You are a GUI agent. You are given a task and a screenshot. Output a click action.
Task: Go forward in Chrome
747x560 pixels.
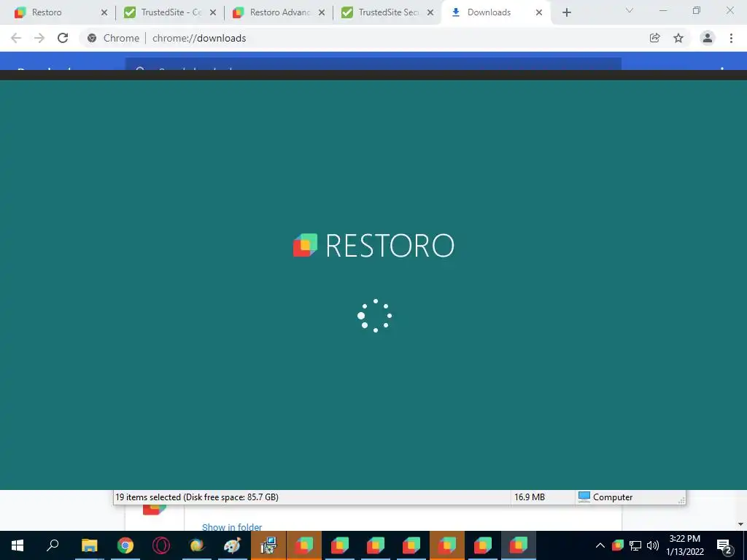(39, 38)
